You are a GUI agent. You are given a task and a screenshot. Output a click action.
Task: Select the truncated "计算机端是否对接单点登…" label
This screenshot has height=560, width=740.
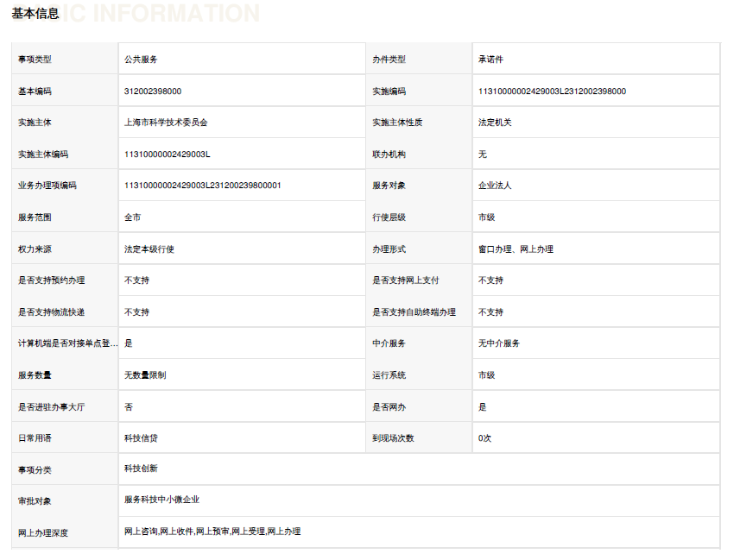(x=67, y=343)
